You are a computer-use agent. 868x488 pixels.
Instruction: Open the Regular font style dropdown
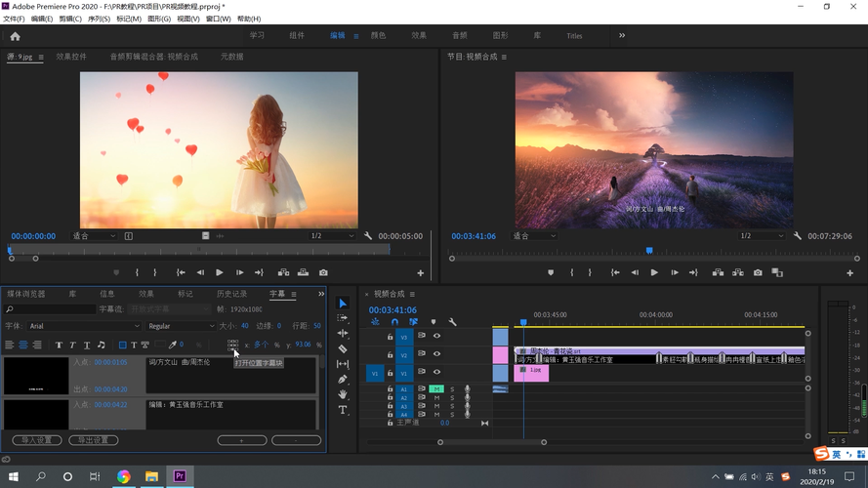181,326
